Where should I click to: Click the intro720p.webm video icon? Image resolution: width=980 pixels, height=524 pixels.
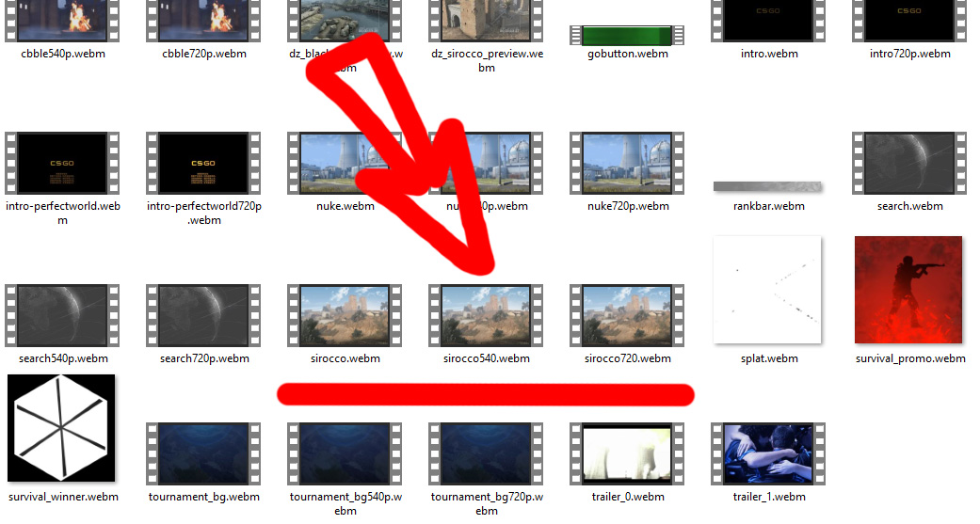coord(909,21)
